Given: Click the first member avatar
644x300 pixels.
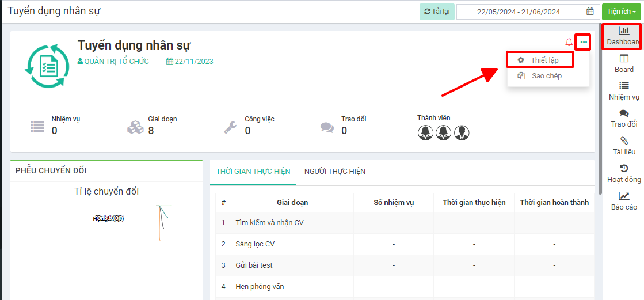Looking at the screenshot, I should [x=425, y=133].
